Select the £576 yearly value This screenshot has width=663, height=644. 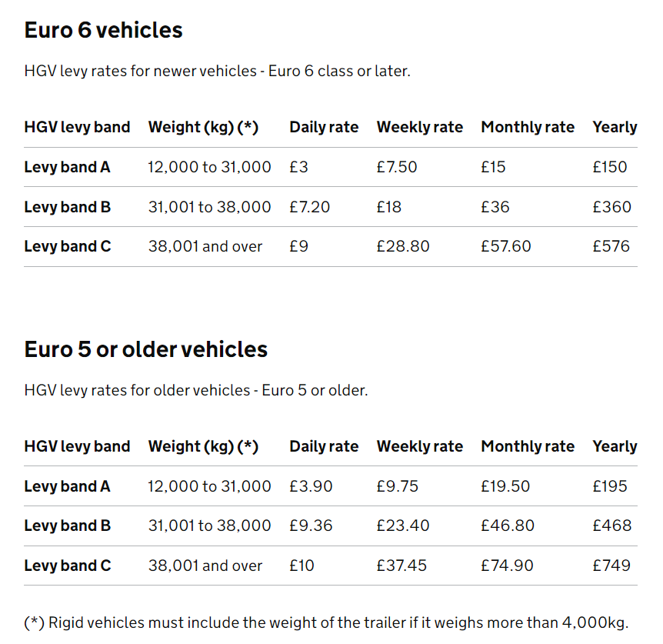point(611,246)
